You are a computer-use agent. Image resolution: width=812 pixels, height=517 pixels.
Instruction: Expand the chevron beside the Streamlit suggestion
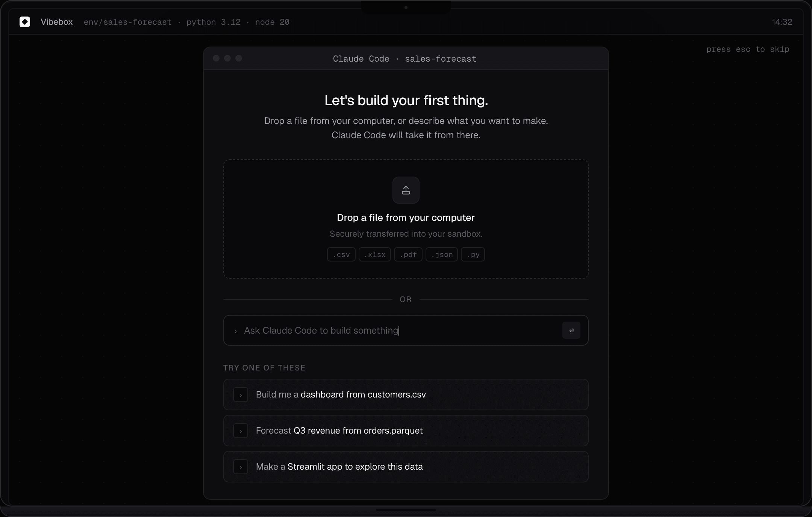tap(241, 467)
